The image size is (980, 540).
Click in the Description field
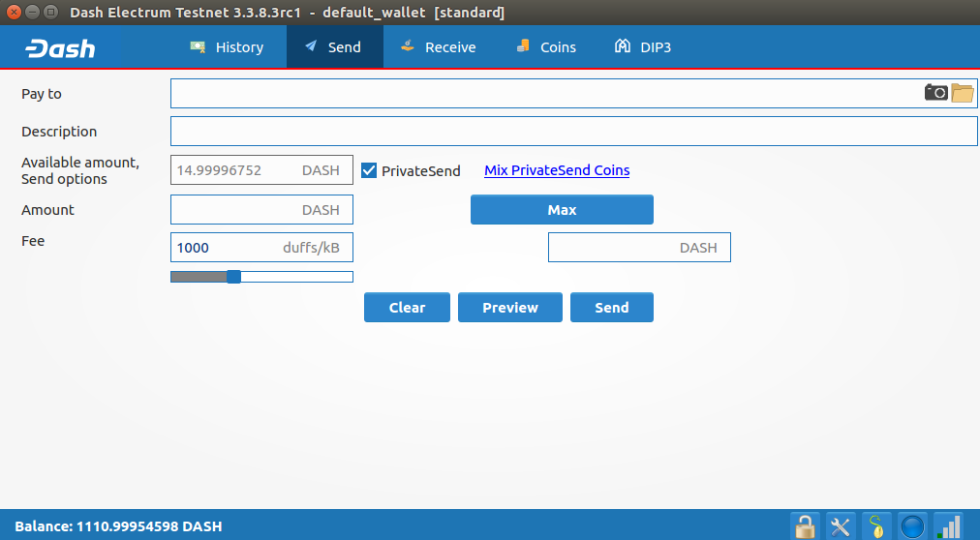(x=573, y=131)
